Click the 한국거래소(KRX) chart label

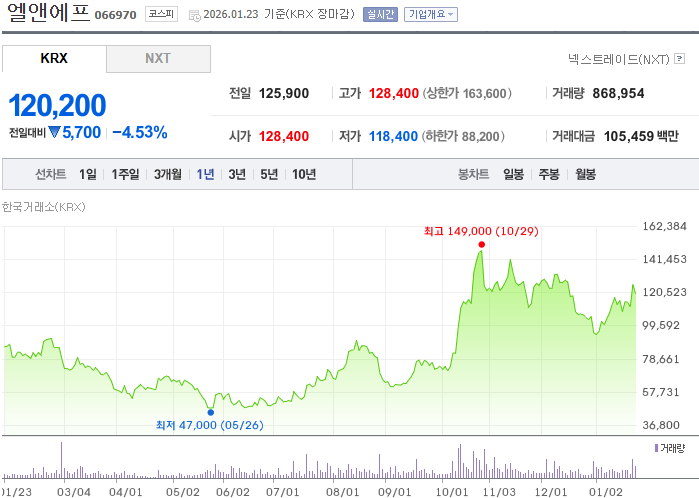(x=44, y=207)
